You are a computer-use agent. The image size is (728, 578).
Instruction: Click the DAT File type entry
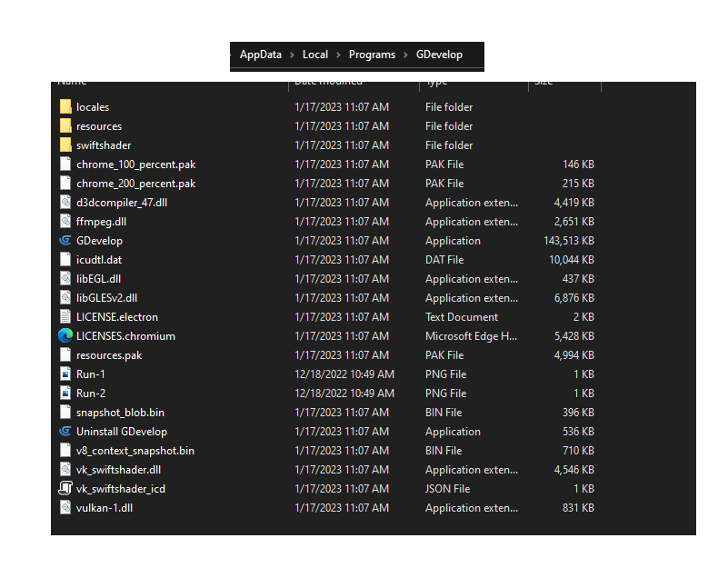tap(444, 260)
